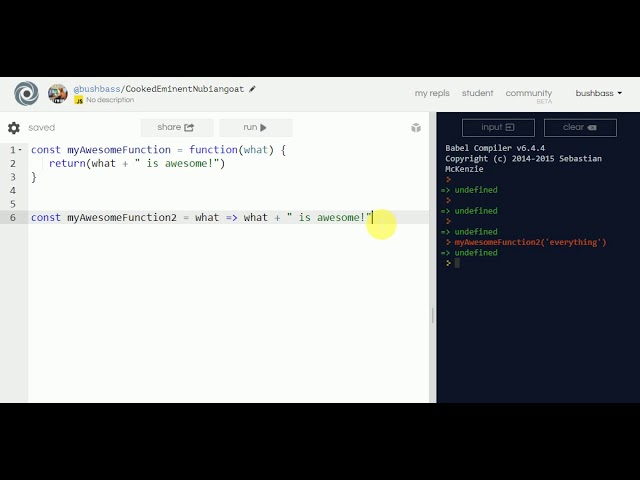
Task: Run the code with run button
Action: pyautogui.click(x=256, y=127)
